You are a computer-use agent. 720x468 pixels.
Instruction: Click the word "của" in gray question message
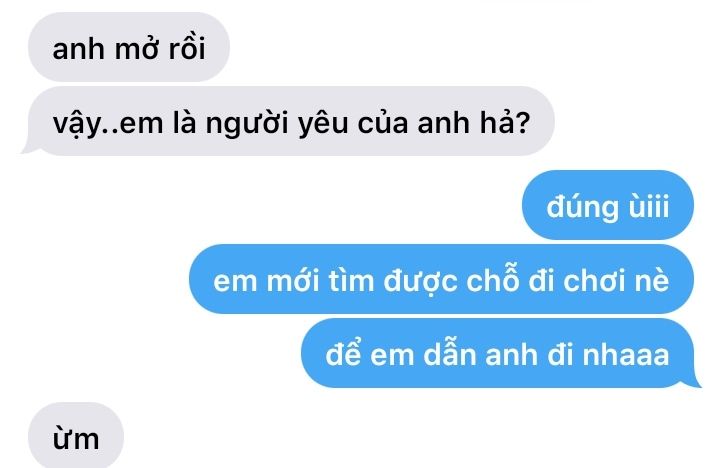[383, 122]
